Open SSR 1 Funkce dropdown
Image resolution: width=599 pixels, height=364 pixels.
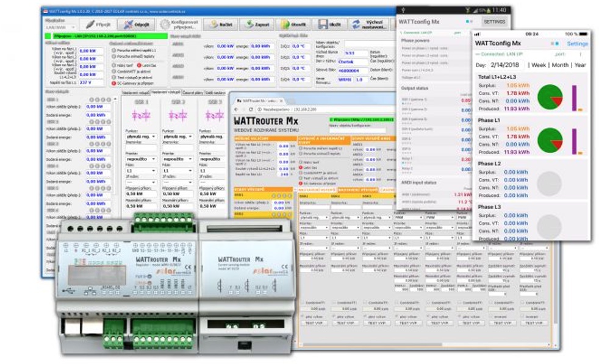(x=140, y=137)
